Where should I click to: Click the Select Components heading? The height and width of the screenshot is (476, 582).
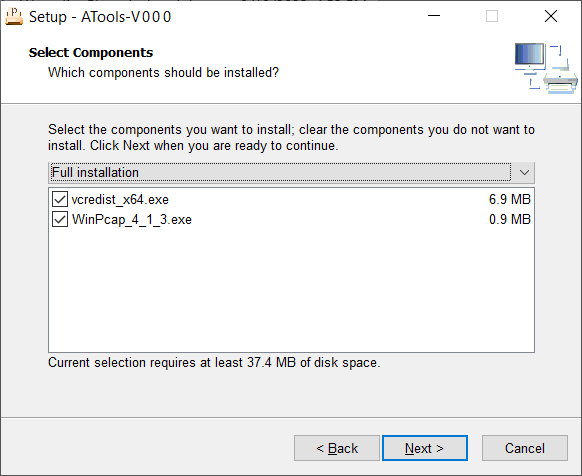point(91,52)
